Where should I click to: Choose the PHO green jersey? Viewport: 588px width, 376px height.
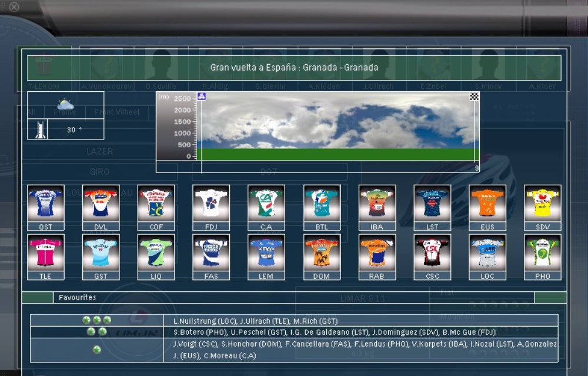click(x=542, y=253)
